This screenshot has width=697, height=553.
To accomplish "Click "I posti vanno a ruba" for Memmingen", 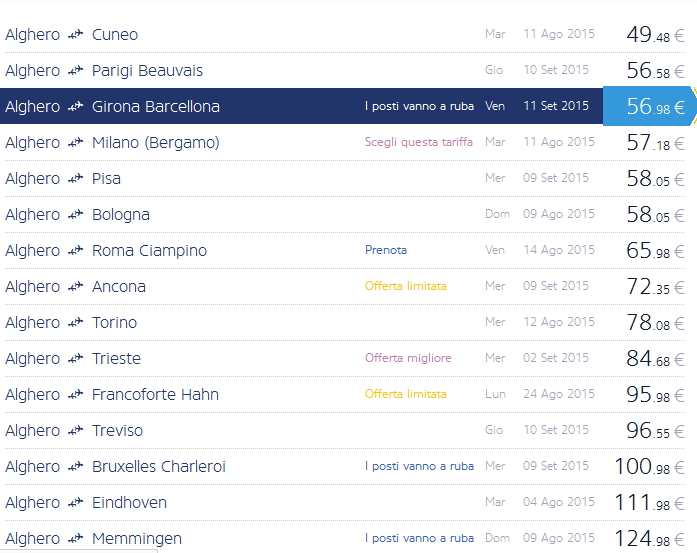I will click(x=418, y=538).
